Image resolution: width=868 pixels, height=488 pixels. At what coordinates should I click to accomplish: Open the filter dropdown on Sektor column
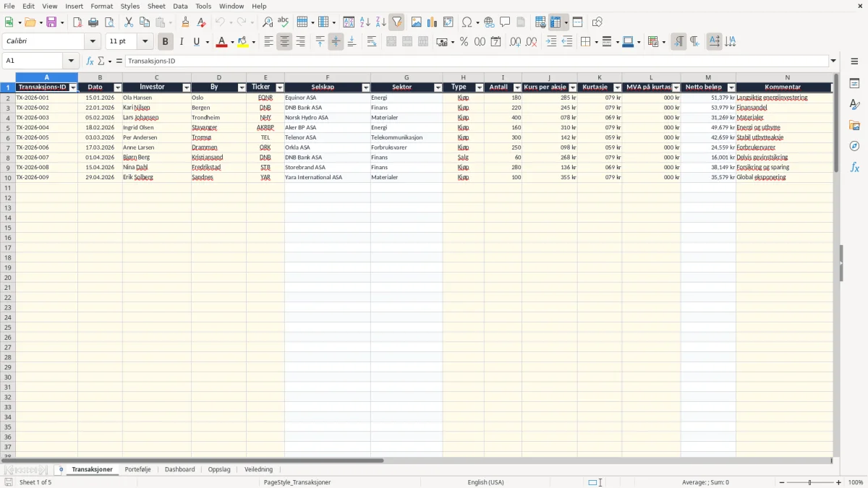438,87
